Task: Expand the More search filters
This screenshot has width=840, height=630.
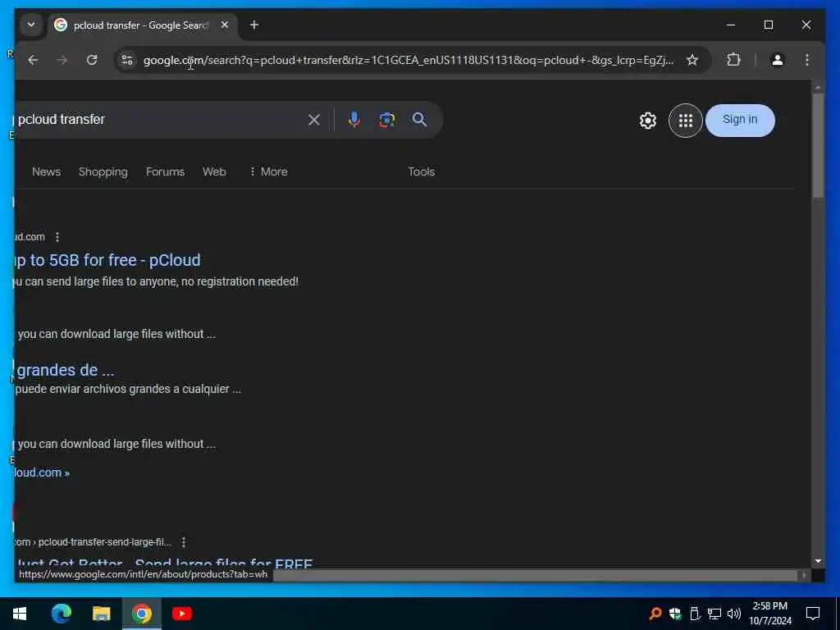Action: click(268, 171)
